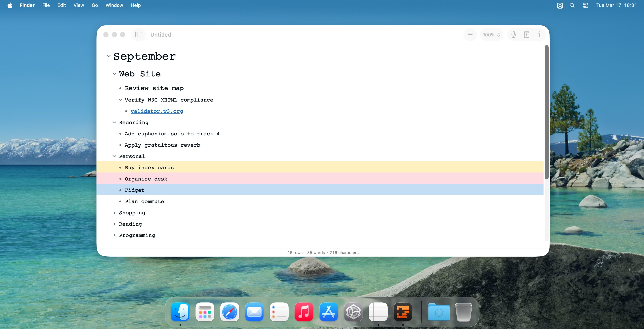The width and height of the screenshot is (644, 329).
Task: Open Control Center in menu bar
Action: click(x=586, y=5)
